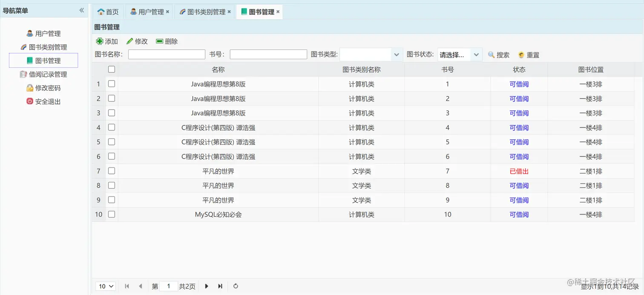Check the checkbox for row 3
Screen dimensions: 644x295
(x=112, y=113)
